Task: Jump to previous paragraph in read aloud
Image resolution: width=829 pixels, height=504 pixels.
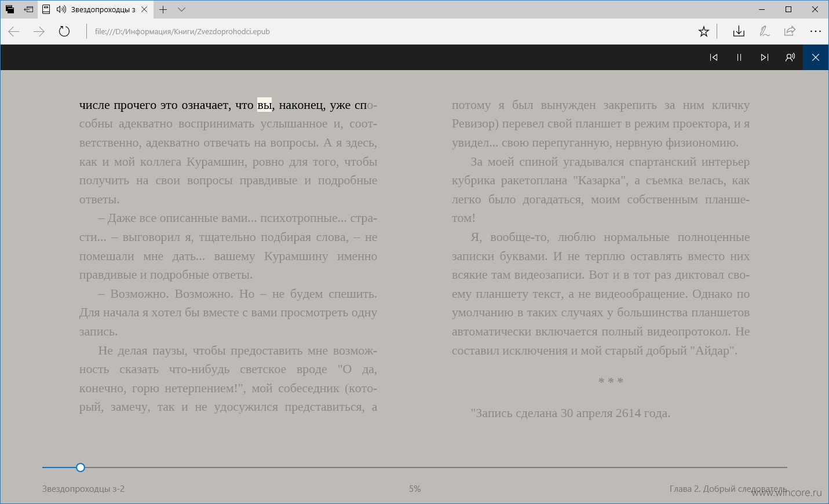Action: [714, 57]
